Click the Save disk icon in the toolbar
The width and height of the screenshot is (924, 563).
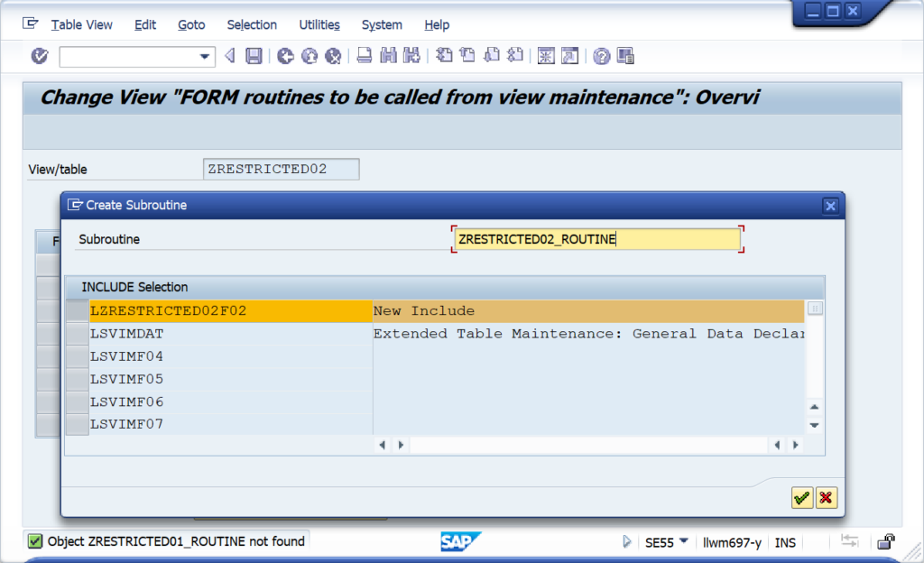click(254, 57)
